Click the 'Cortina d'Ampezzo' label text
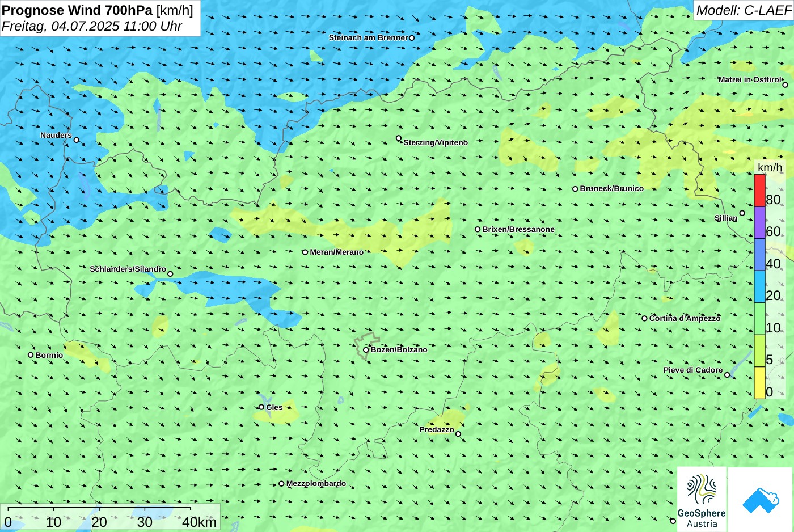Viewport: 794px width, 532px height. (x=685, y=319)
